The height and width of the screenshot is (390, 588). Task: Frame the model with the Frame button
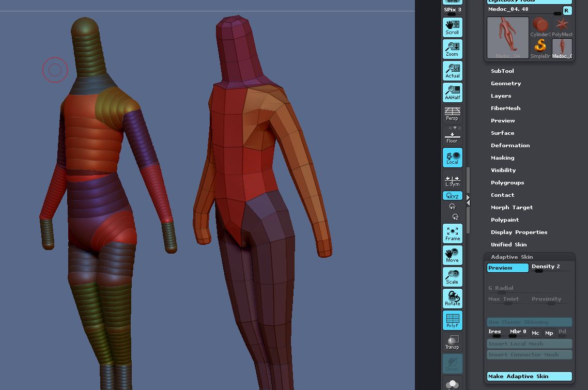(453, 233)
